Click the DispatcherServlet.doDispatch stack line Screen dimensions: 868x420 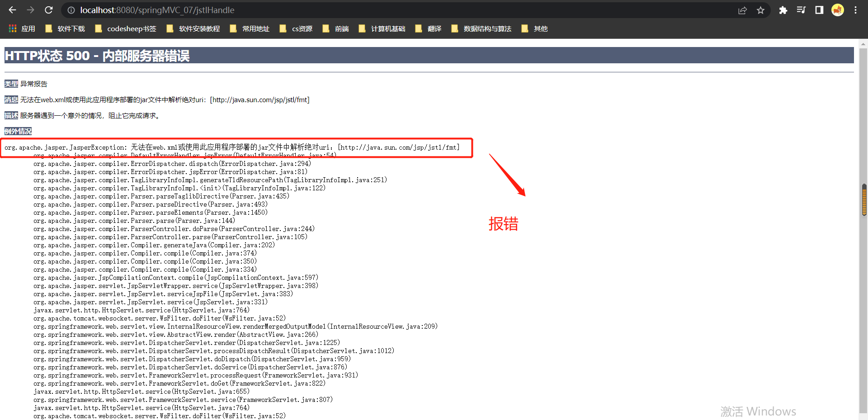coord(192,359)
